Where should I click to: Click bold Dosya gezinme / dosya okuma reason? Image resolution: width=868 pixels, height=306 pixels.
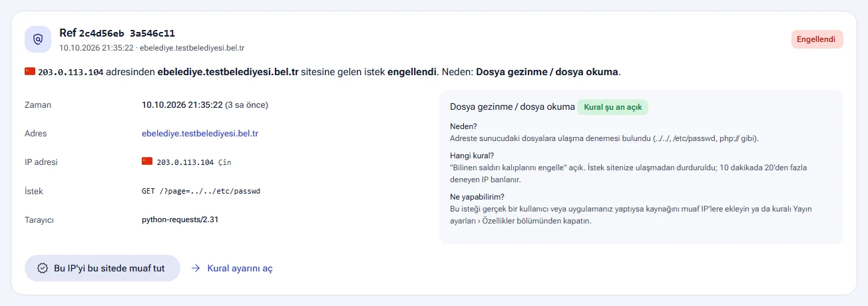pyautogui.click(x=548, y=72)
